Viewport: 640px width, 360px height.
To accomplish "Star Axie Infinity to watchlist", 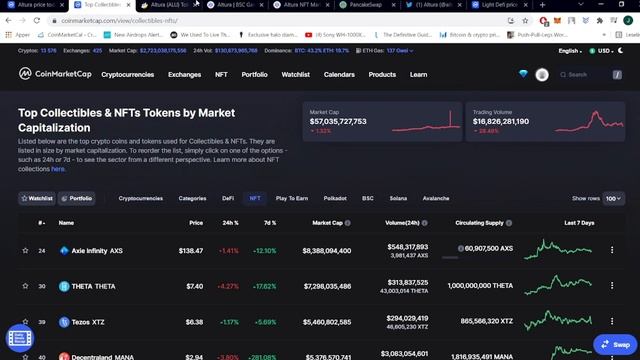I will pyautogui.click(x=25, y=250).
